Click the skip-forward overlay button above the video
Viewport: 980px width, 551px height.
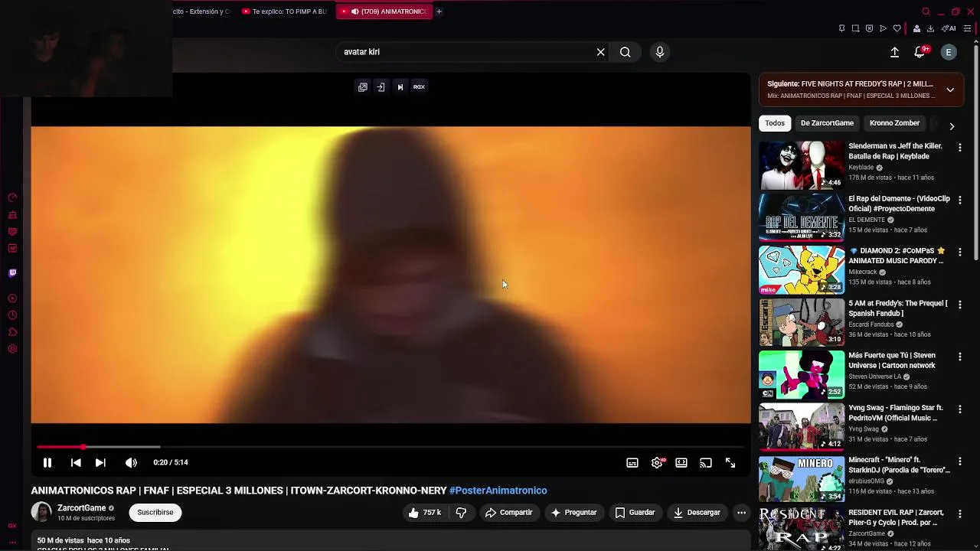400,87
